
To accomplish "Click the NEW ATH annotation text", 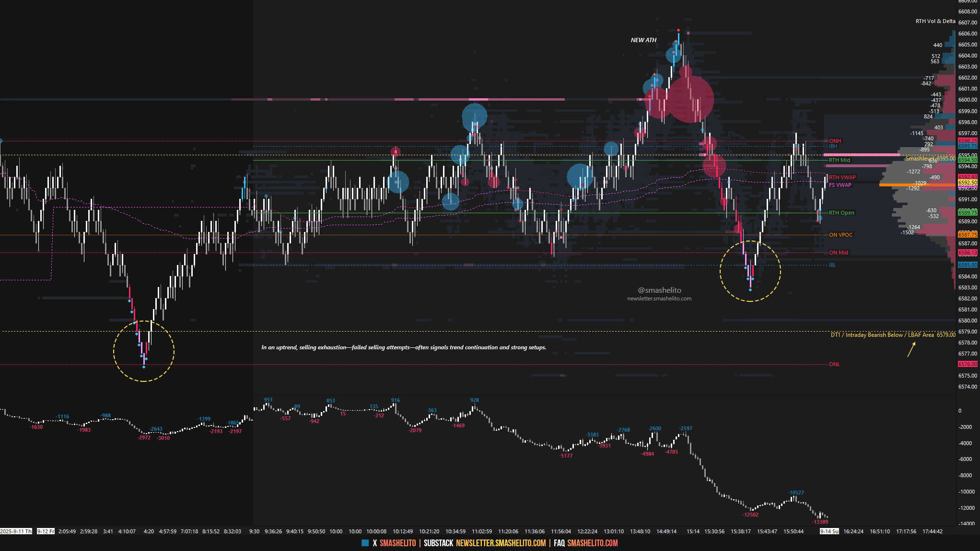I will [643, 40].
